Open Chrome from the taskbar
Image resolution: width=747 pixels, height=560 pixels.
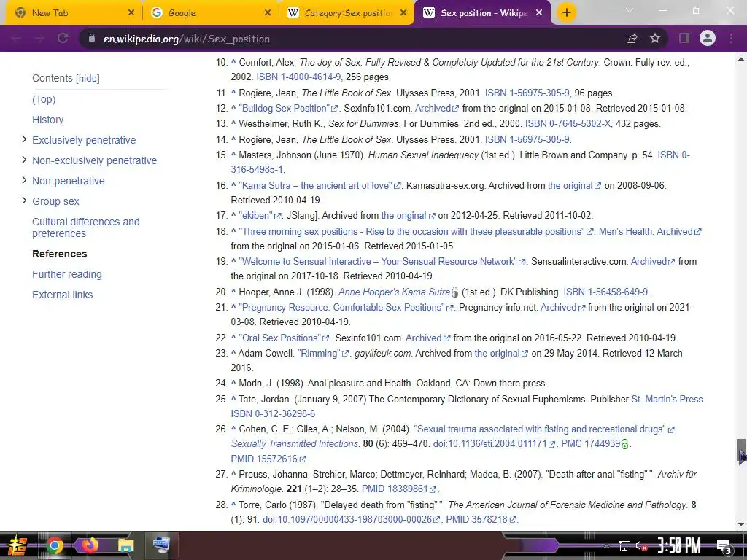[x=54, y=545]
